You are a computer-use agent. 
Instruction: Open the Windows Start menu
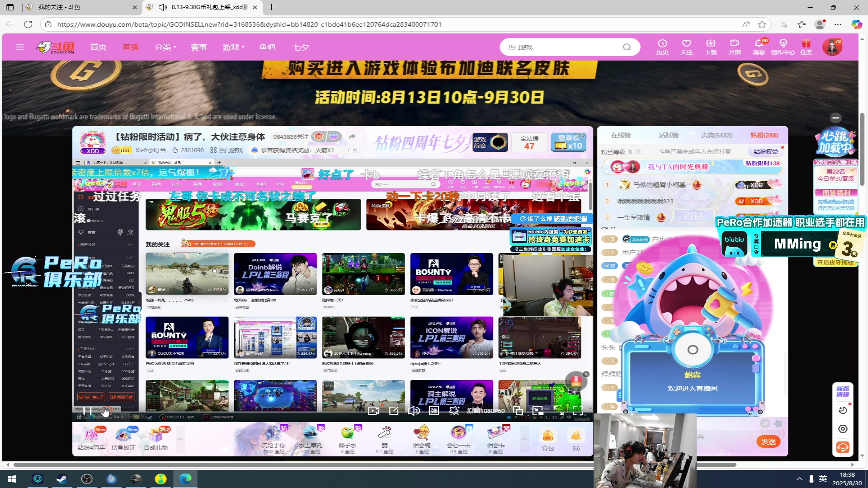12,479
